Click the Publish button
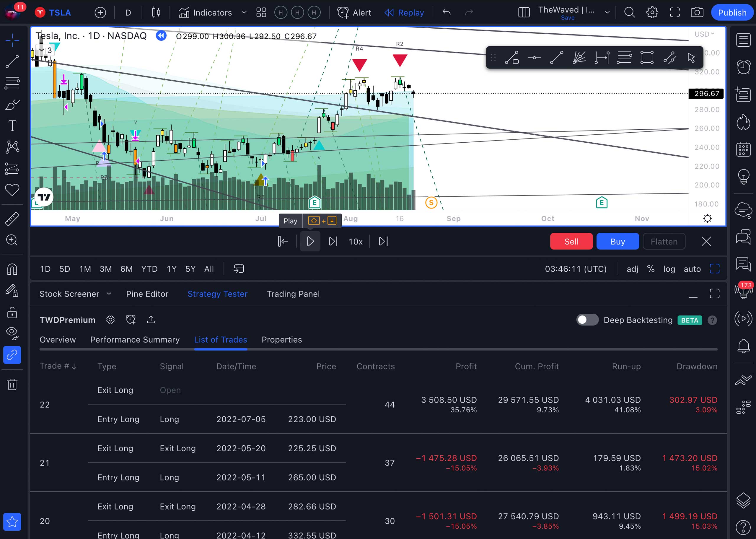The image size is (756, 539). pyautogui.click(x=732, y=13)
